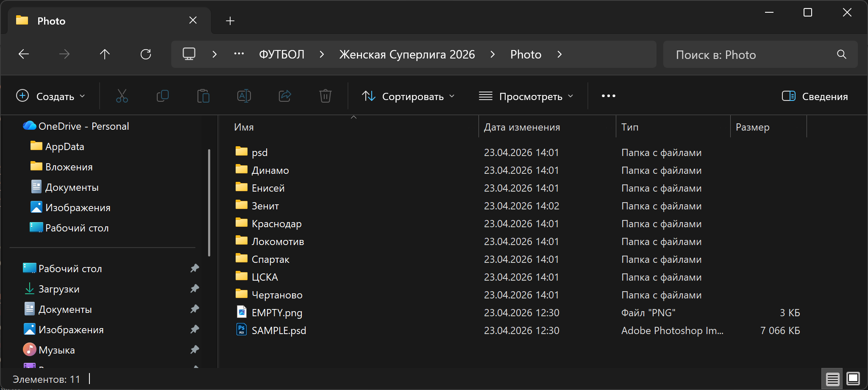Viewport: 868px width, 390px height.
Task: Select the Енисей folder
Action: pos(268,188)
